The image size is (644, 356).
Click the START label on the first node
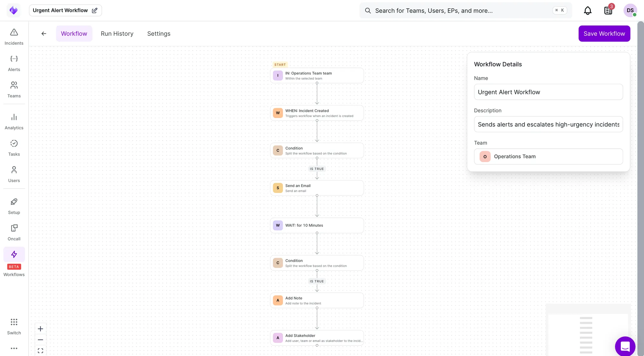point(280,65)
